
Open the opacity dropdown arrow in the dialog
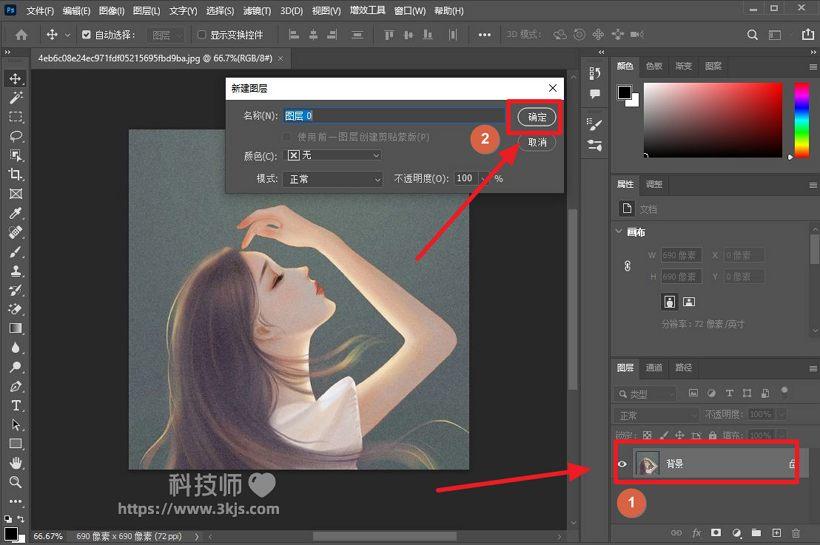click(x=484, y=179)
